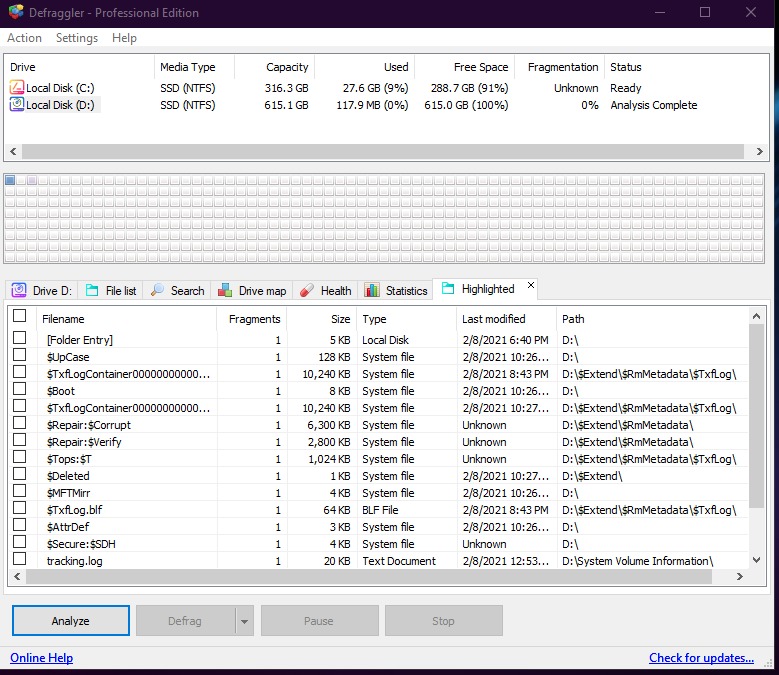
Task: Switch to the Statistics tab
Action: point(396,291)
